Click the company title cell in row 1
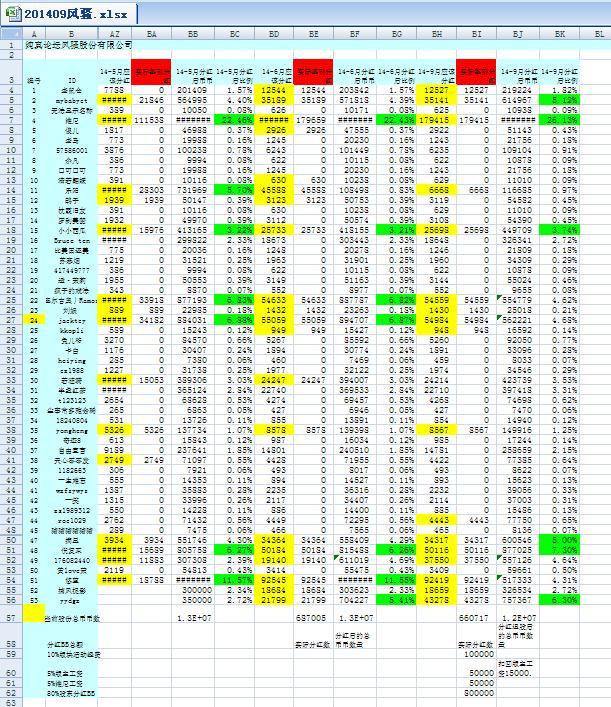Screen dimensions: 611x707 coord(78,45)
